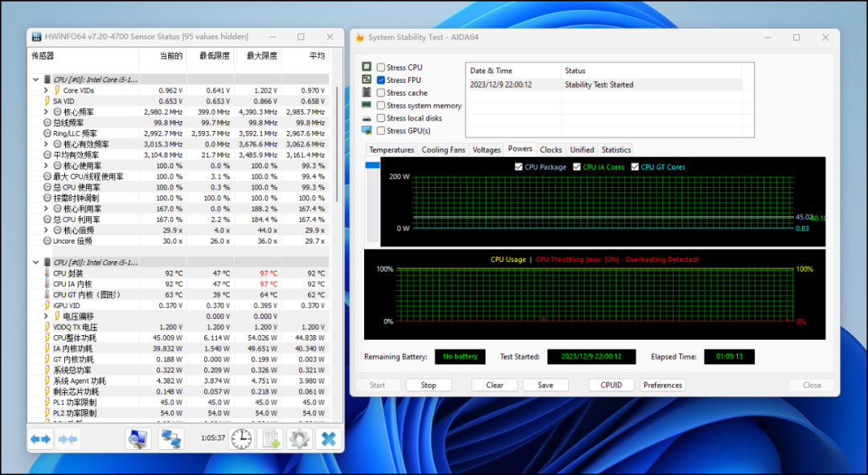
Task: Open CPUID from AIDA64
Action: coord(611,385)
